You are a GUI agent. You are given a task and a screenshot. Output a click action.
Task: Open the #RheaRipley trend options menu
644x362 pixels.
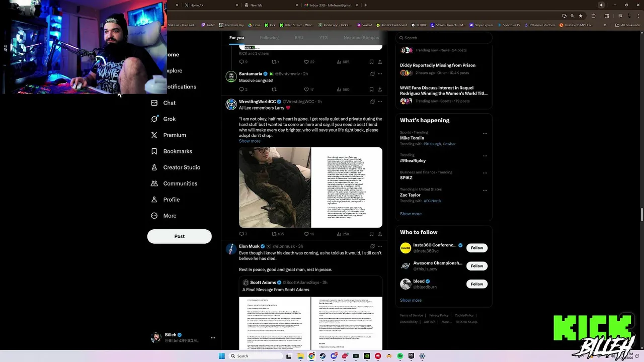pos(485,156)
